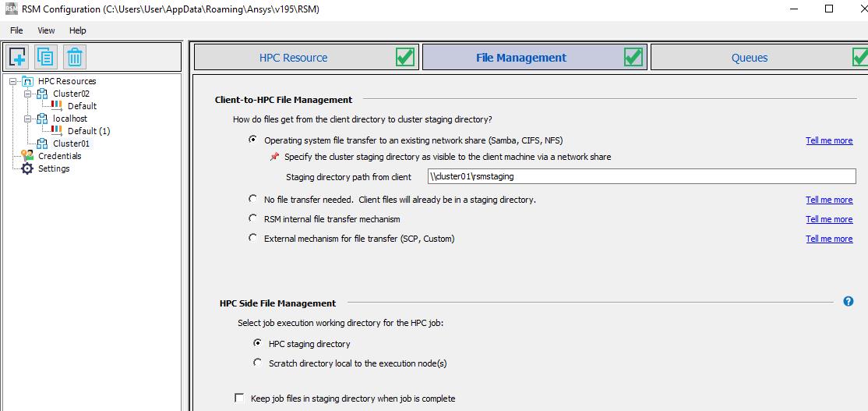
Task: Click the Duplicate HPC Resource icon
Action: 45,56
